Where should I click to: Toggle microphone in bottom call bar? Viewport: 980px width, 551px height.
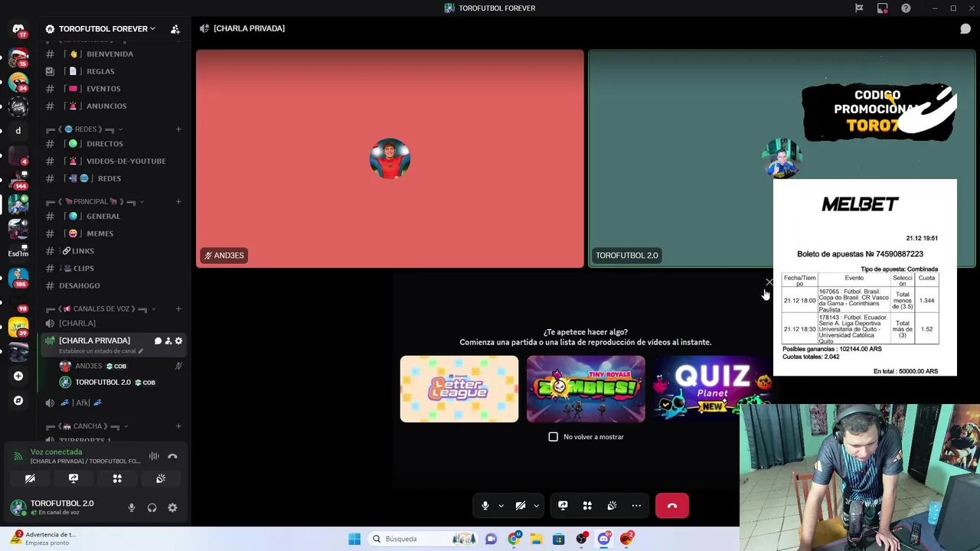(x=485, y=506)
